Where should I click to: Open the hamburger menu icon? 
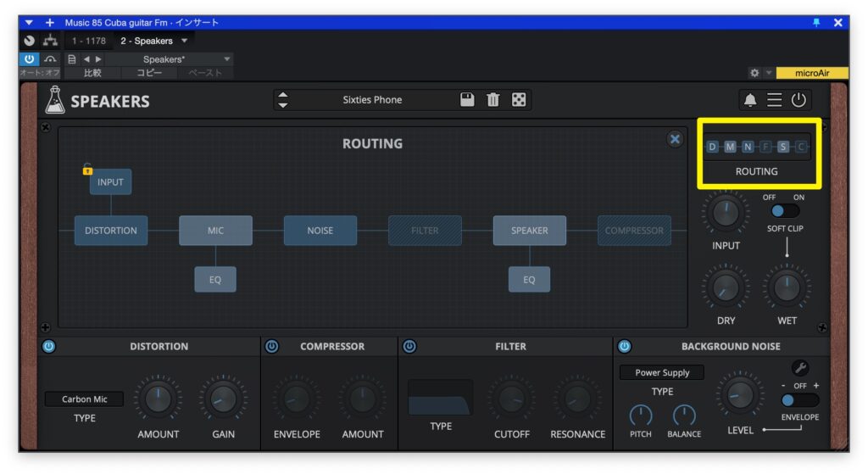tap(775, 100)
